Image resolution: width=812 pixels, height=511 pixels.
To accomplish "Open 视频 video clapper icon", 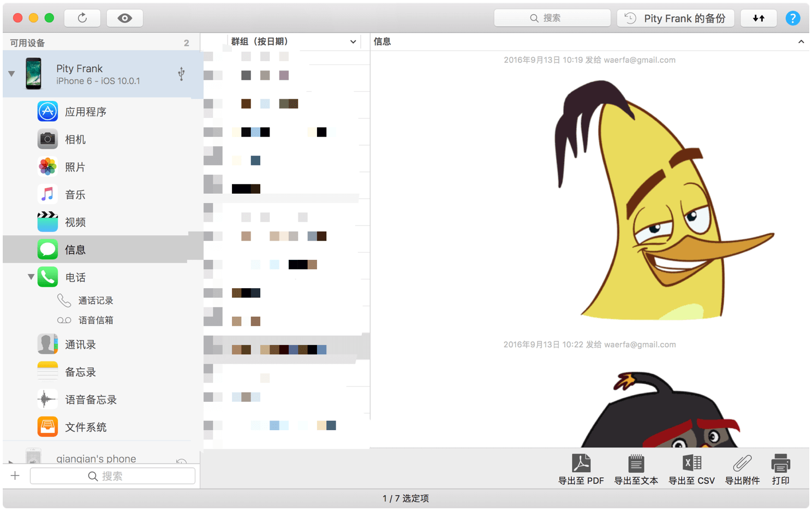I will 47,222.
